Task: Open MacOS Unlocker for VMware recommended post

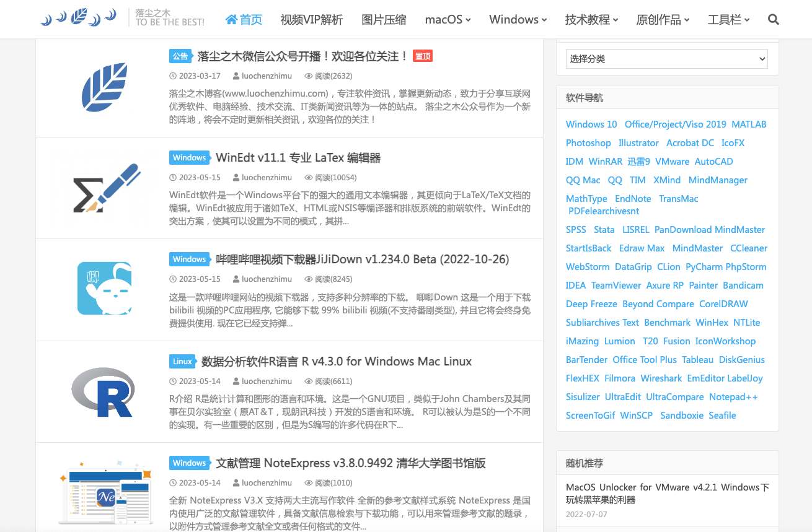Action: (x=668, y=494)
